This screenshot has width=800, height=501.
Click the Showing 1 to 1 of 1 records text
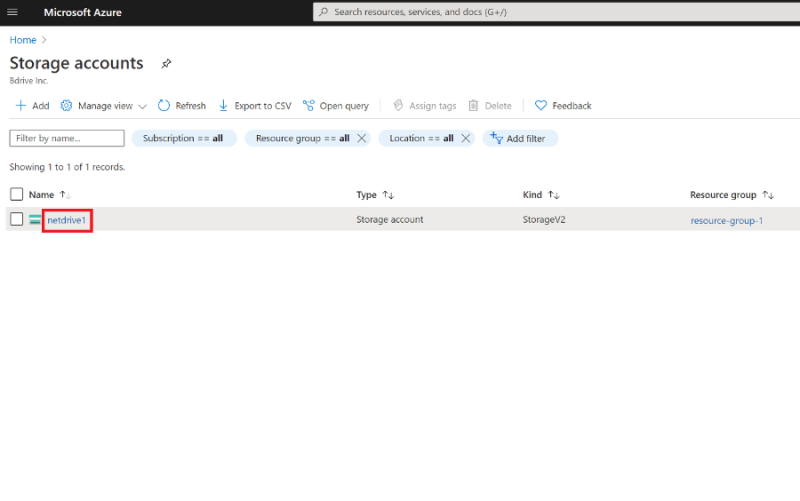click(x=67, y=167)
